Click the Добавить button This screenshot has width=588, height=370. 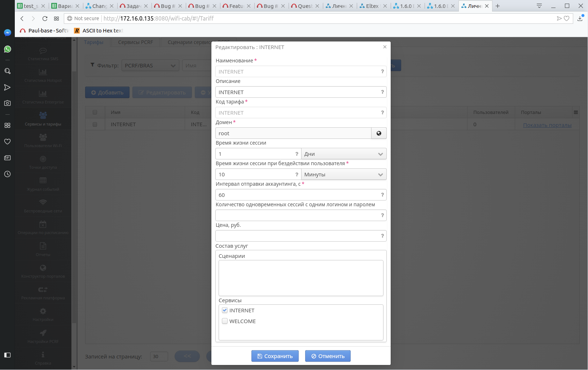[x=107, y=92]
